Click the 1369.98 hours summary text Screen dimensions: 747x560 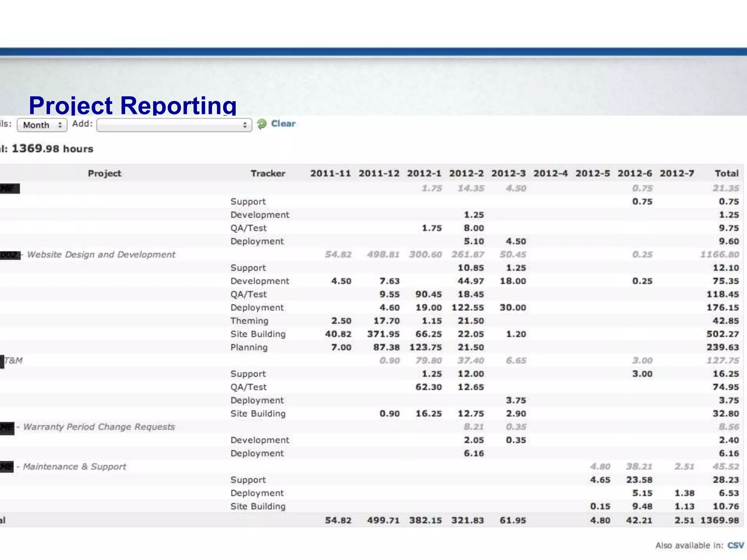click(x=53, y=149)
